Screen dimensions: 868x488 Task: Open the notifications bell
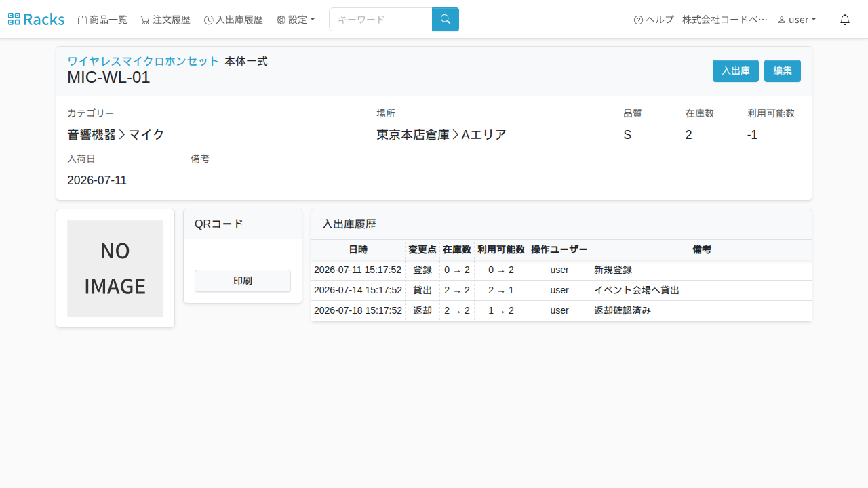[845, 20]
